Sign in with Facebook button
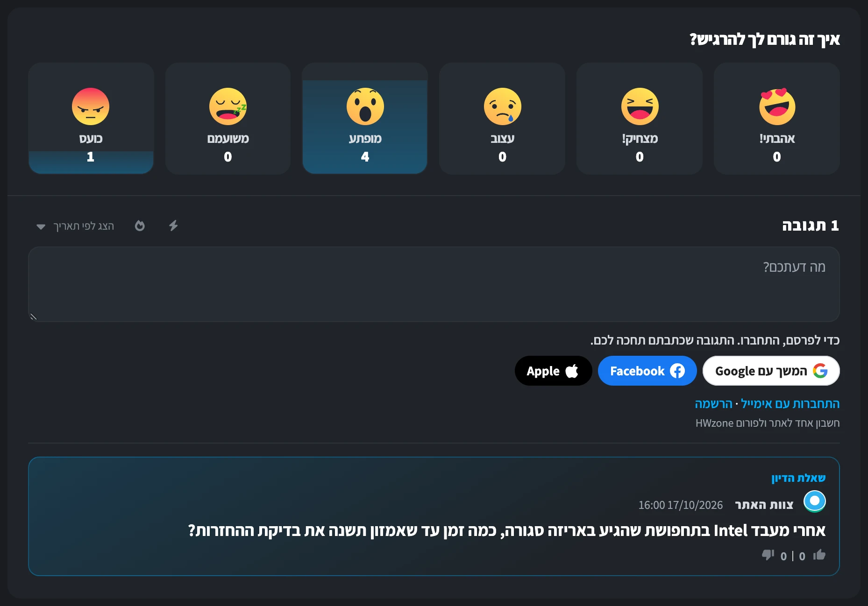868x606 pixels. pos(647,371)
